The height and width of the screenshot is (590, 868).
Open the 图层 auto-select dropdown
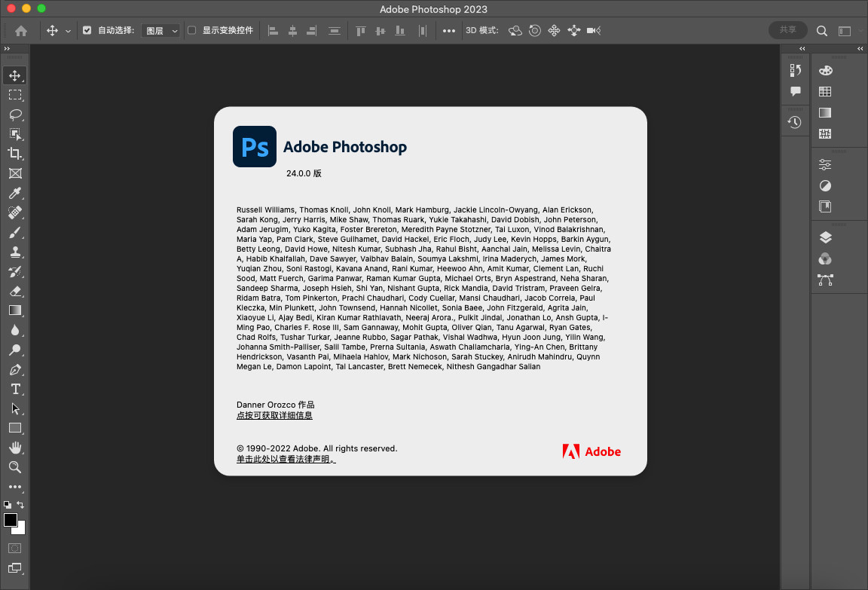(x=161, y=31)
